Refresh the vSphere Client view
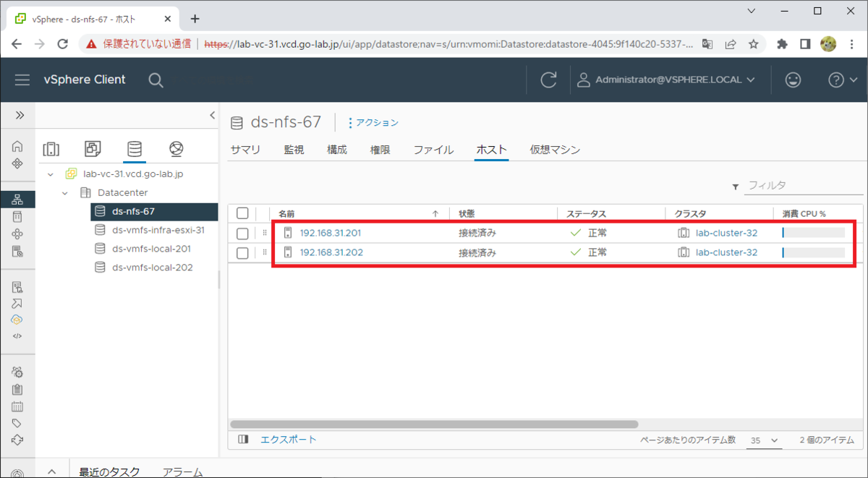 pyautogui.click(x=549, y=80)
